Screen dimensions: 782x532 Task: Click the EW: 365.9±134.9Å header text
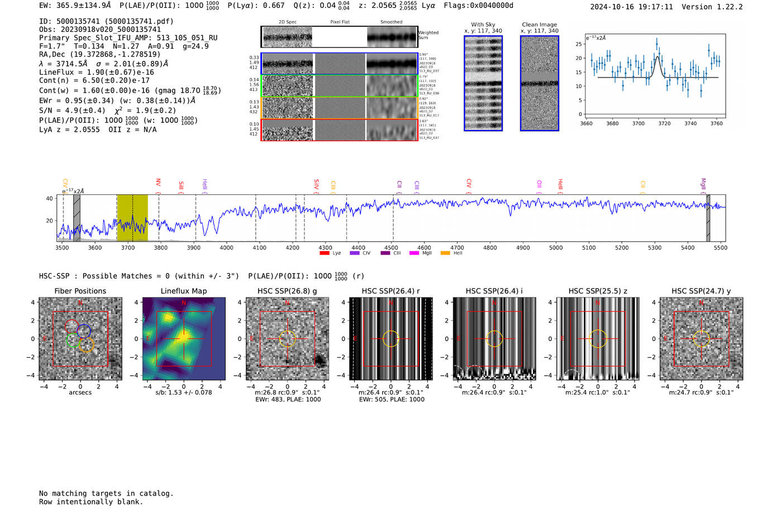pyautogui.click(x=75, y=5)
